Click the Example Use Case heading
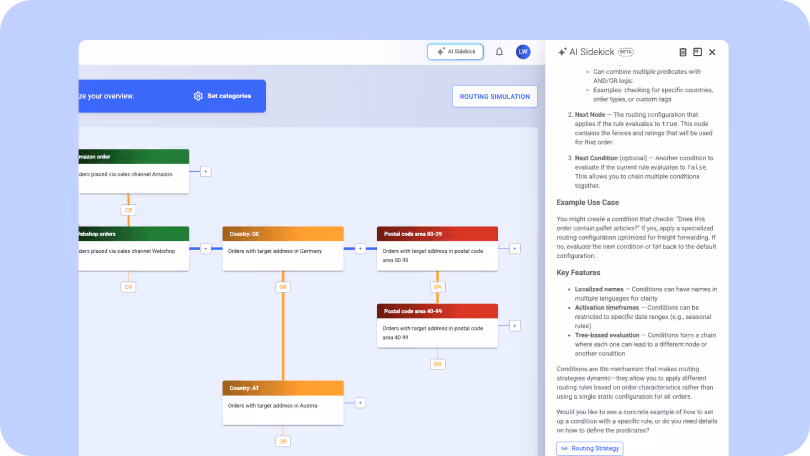810x456 pixels. [587, 202]
